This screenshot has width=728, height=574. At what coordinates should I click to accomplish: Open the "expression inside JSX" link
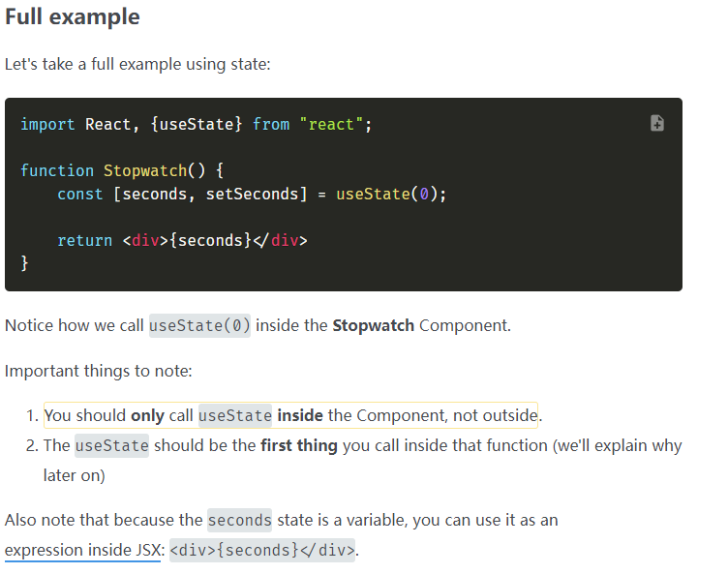point(82,550)
